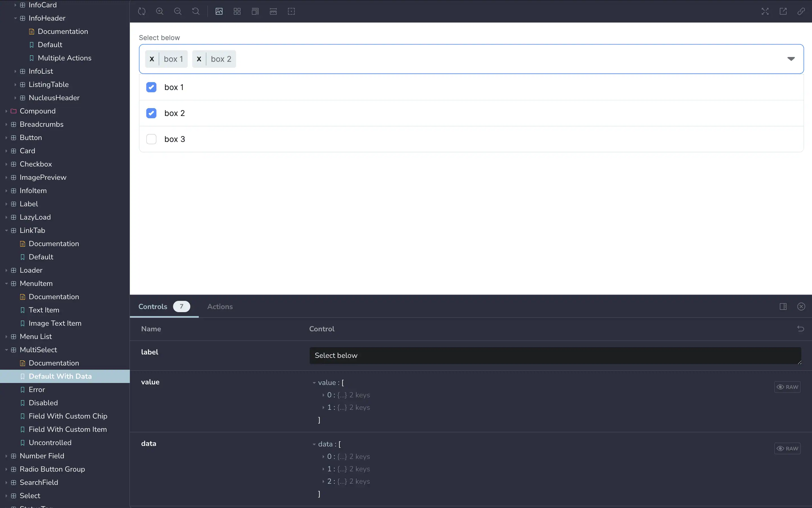Remount the component preview
The height and width of the screenshot is (508, 812).
(142, 11)
